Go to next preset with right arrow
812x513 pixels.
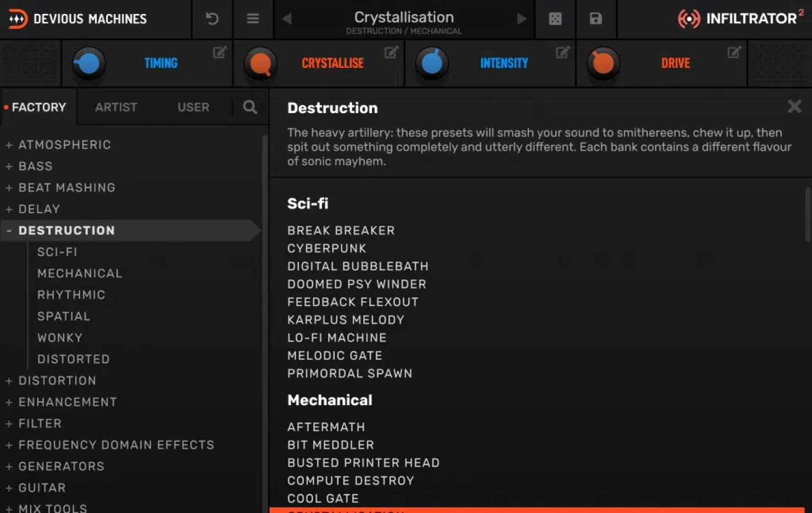pos(521,19)
